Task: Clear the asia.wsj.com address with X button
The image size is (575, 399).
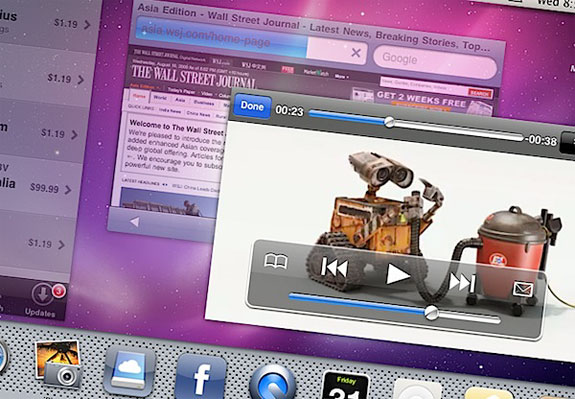Action: 355,53
